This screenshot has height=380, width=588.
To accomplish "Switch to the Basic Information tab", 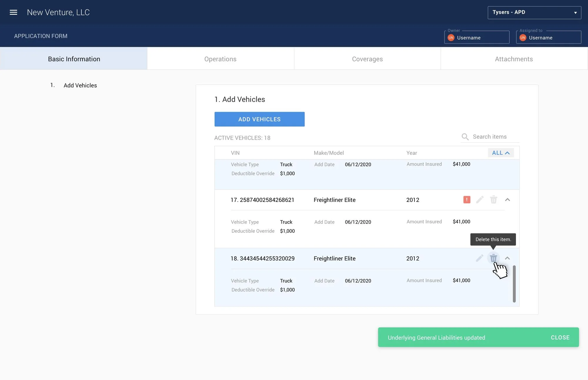I will 74,59.
